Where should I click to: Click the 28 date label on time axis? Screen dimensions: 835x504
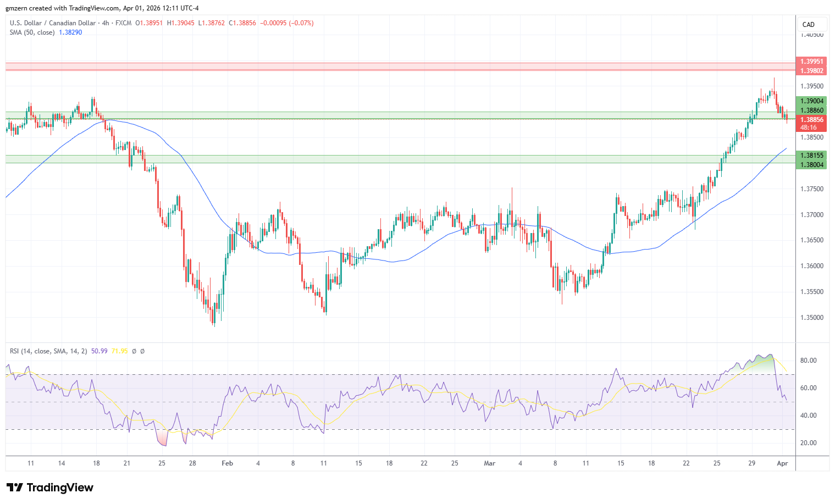pos(192,463)
